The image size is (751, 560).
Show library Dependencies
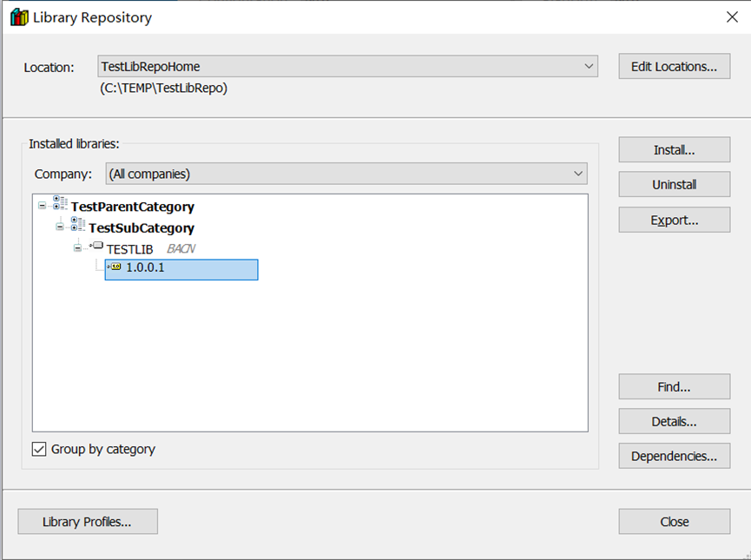point(674,456)
